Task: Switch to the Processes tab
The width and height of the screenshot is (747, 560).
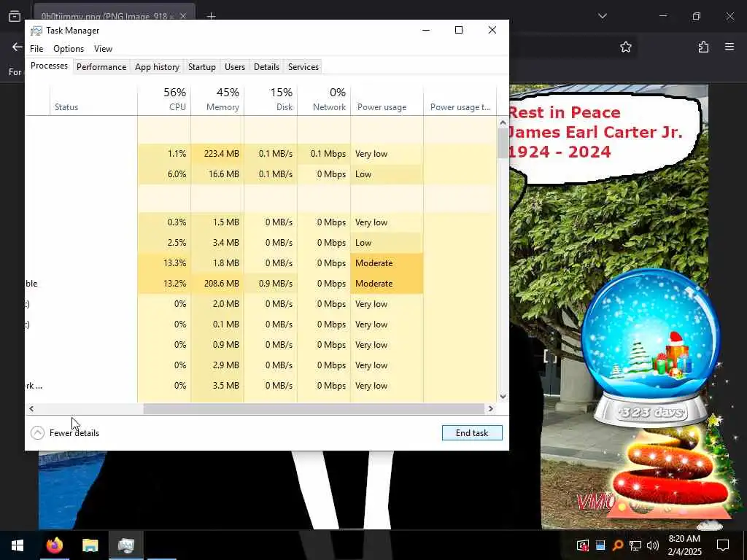Action: 49,66
